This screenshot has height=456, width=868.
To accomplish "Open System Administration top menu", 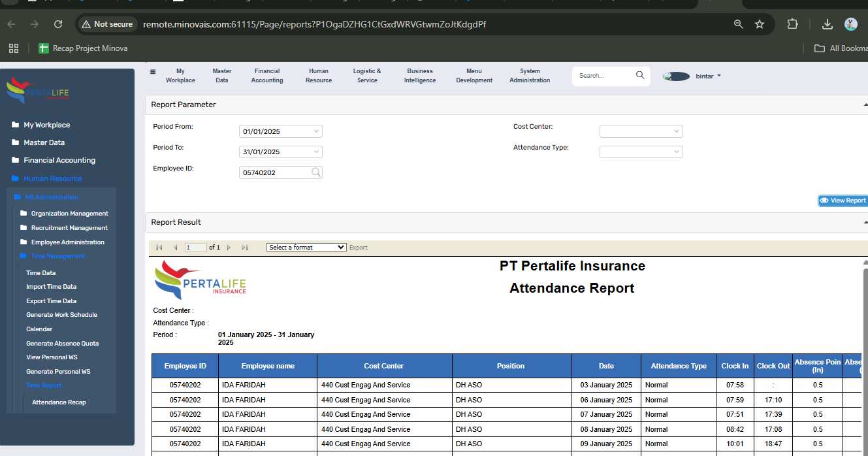I will [530, 76].
